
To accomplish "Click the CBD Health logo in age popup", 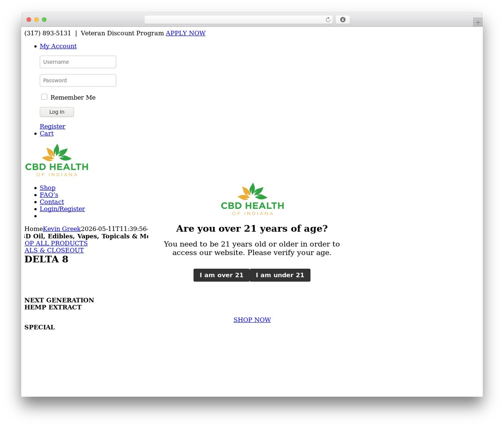I will pyautogui.click(x=252, y=199).
